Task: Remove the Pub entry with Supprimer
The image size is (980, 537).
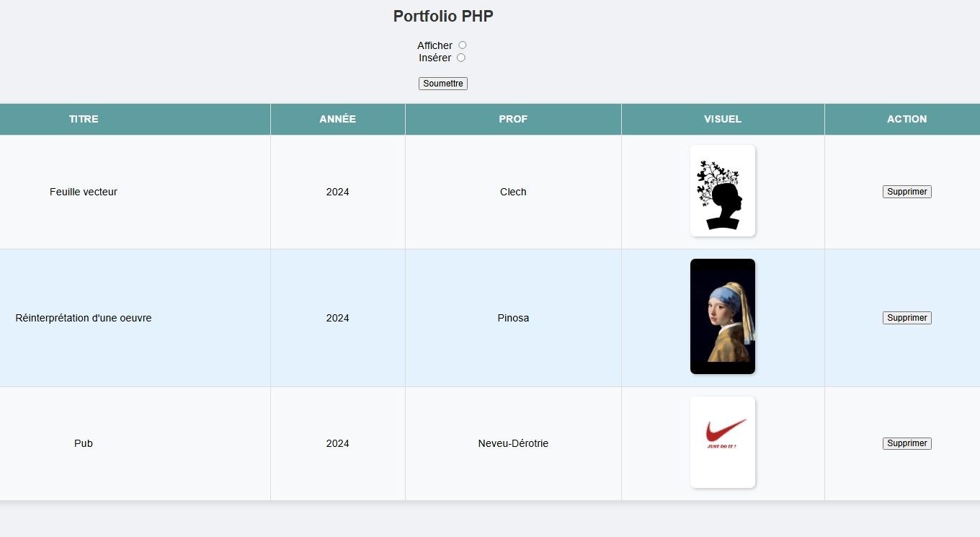Action: 906,443
